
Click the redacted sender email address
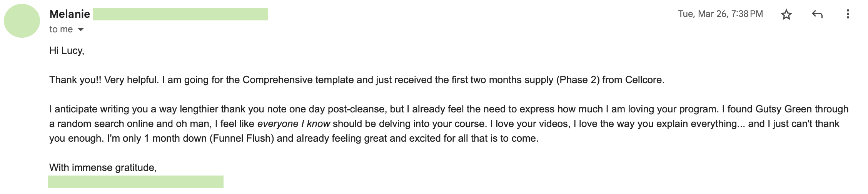click(x=180, y=14)
